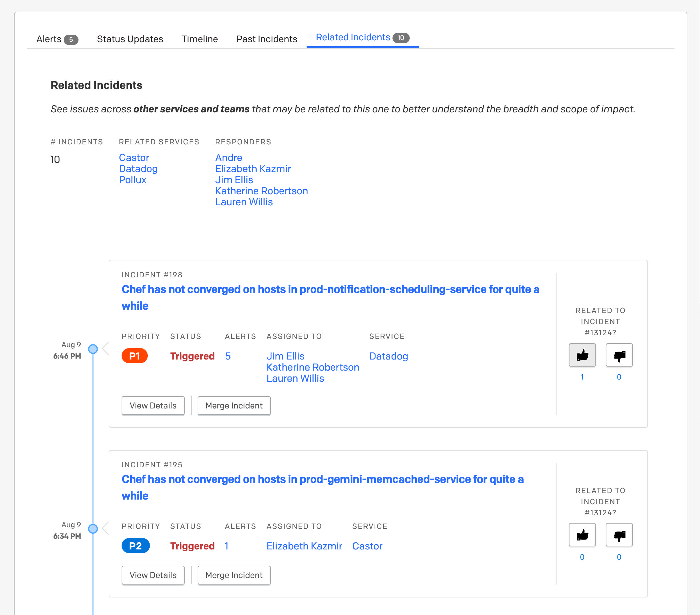Switch to the Alerts tab
700x615 pixels.
(x=57, y=39)
